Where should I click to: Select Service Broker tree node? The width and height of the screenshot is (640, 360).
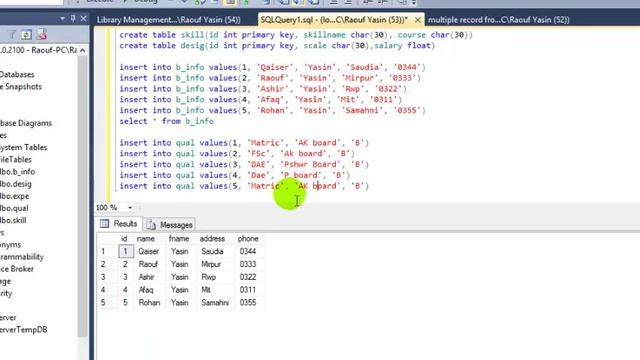(17, 269)
